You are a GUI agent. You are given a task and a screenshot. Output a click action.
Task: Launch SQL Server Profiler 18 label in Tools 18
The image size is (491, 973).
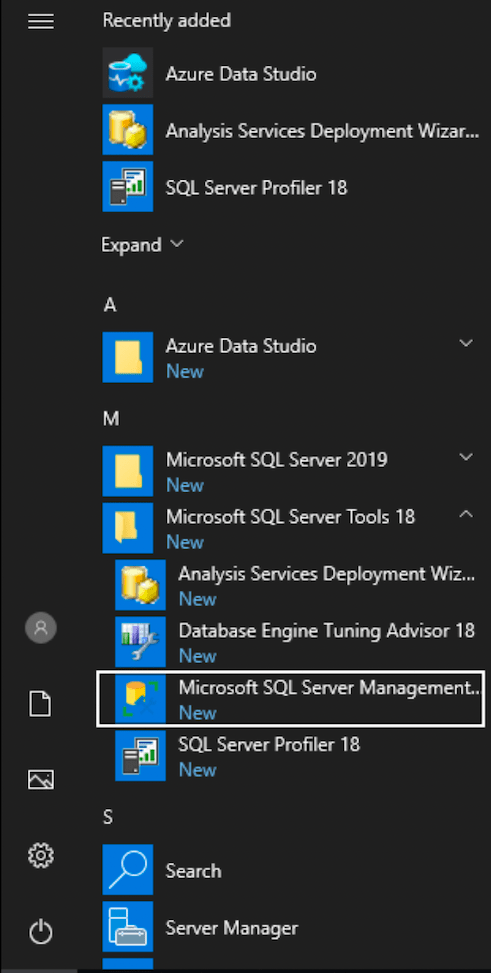(269, 744)
